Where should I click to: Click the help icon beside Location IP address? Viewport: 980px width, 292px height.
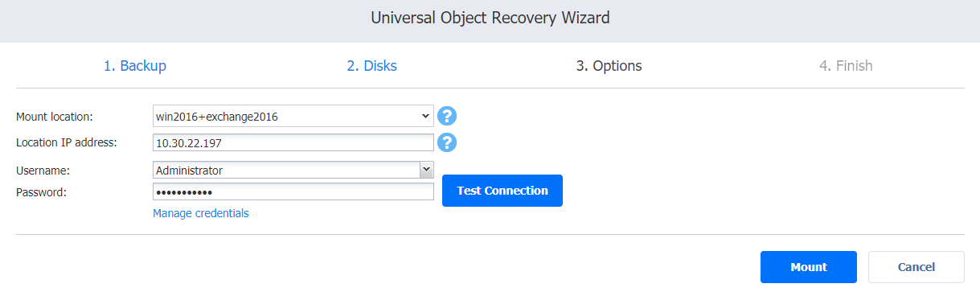click(447, 142)
